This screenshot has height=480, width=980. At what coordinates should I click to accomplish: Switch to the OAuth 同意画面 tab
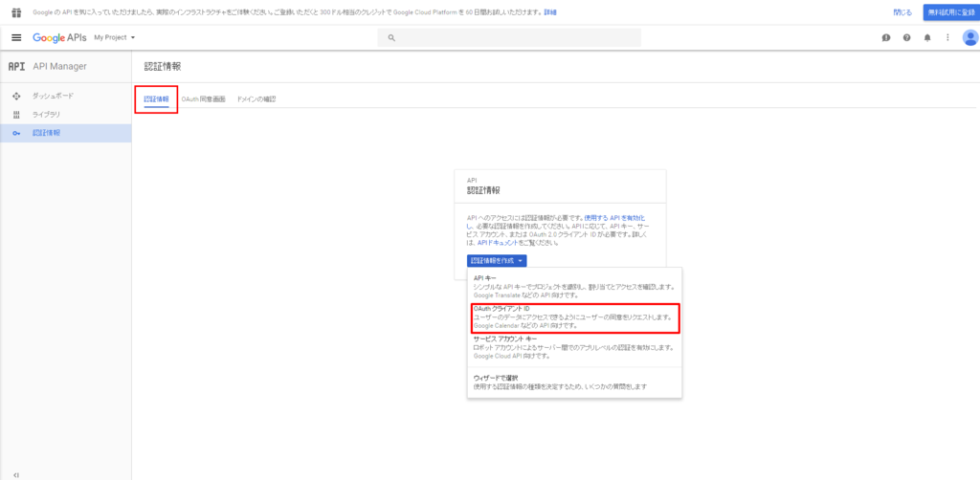pyautogui.click(x=203, y=99)
